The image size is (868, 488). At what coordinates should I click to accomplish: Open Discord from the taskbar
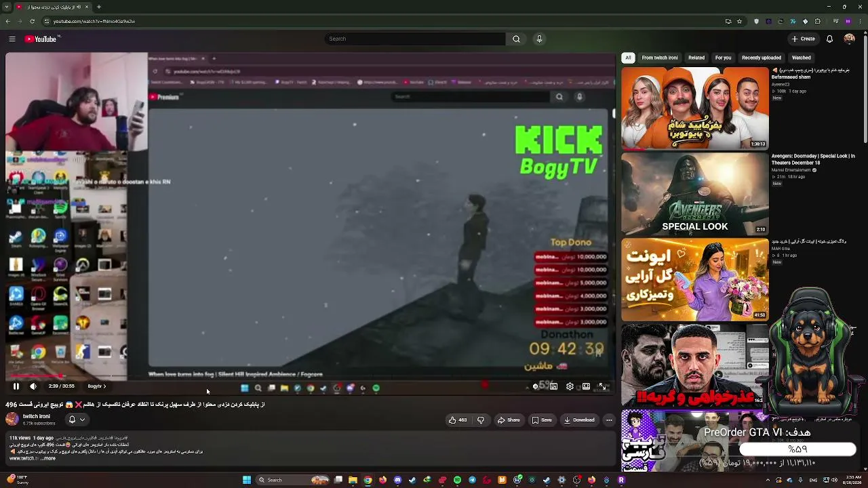coord(397,480)
